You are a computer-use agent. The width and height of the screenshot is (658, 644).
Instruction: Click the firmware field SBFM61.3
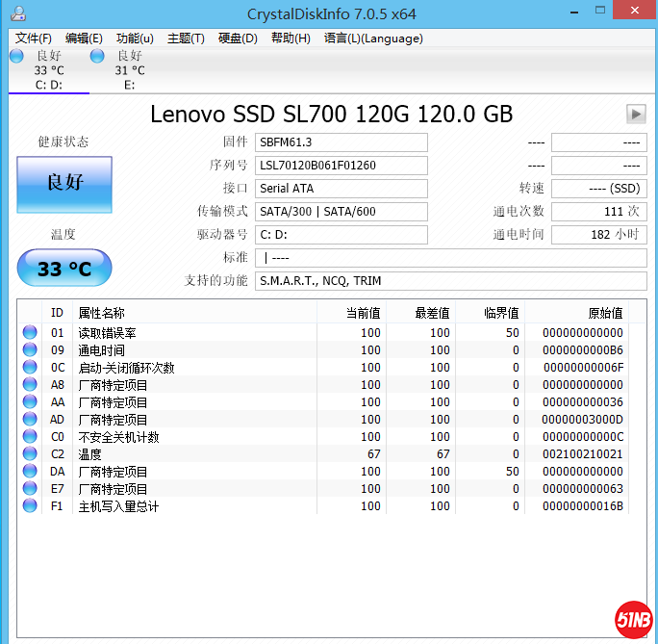pos(341,142)
